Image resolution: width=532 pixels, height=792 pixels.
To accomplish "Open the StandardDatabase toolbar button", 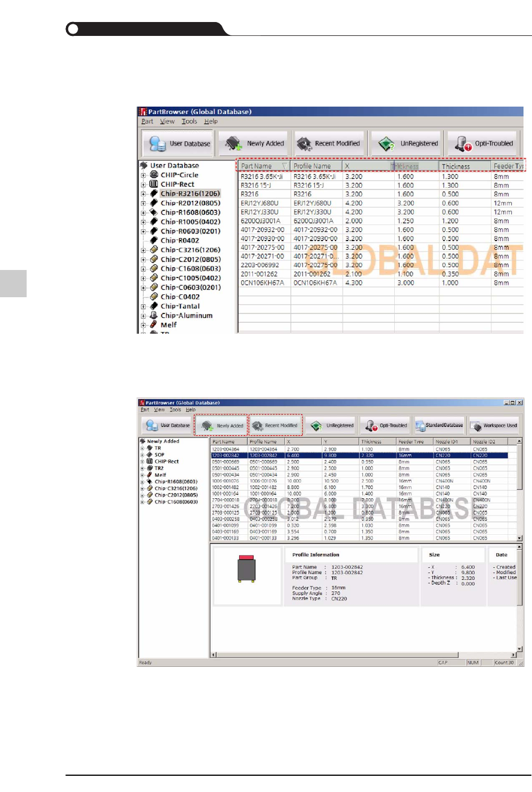I will point(439,425).
